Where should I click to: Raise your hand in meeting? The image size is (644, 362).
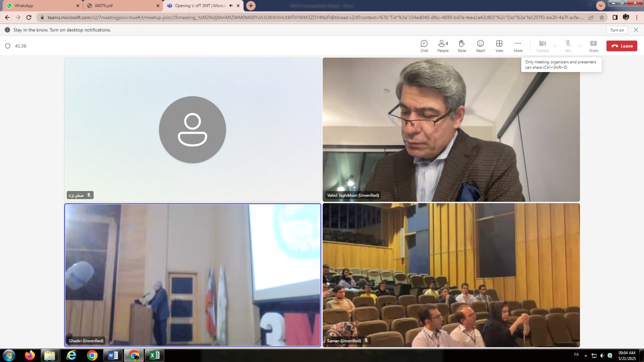click(462, 46)
